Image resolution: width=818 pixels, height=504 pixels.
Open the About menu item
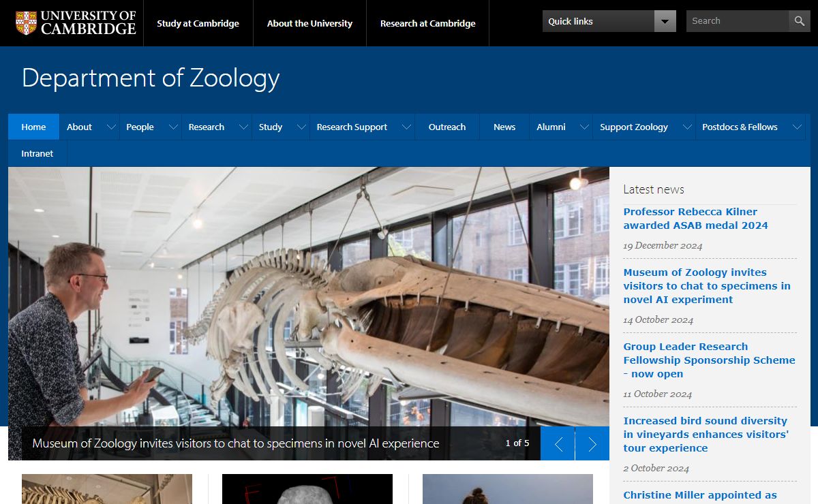79,127
